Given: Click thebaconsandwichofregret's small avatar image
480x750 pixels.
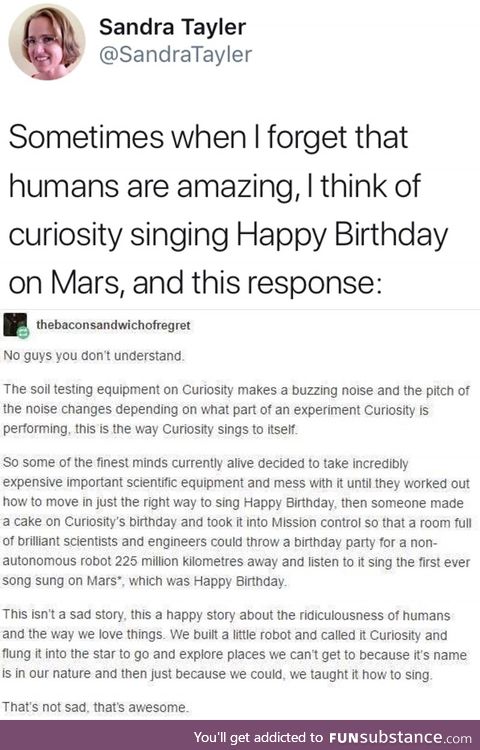Looking at the screenshot, I should point(15,325).
